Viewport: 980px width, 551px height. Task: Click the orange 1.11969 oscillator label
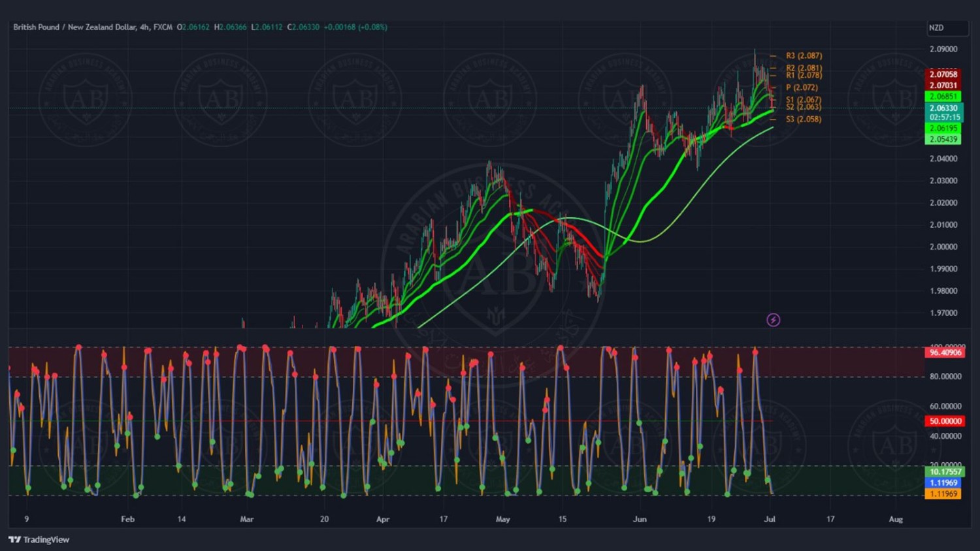click(x=943, y=494)
